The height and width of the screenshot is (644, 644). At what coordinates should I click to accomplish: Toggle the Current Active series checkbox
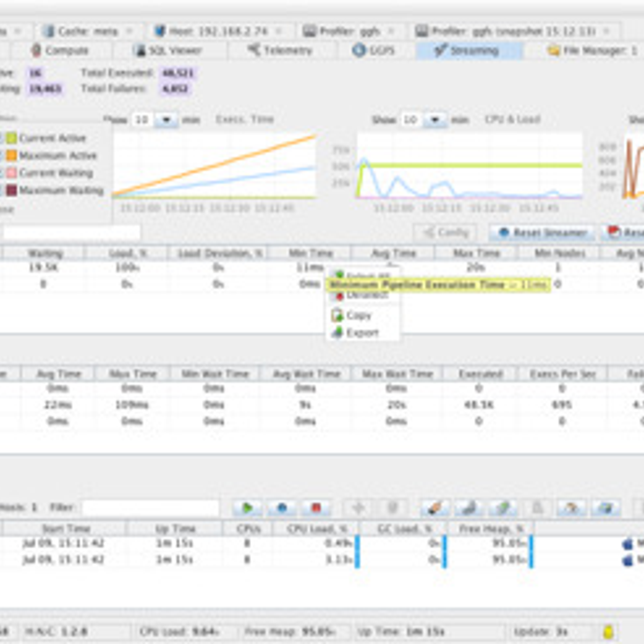(x=2, y=138)
